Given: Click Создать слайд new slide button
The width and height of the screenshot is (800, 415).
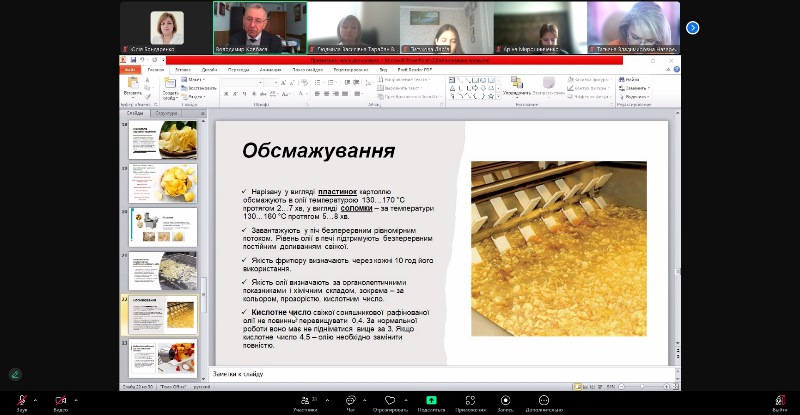Looking at the screenshot, I should pos(170,88).
